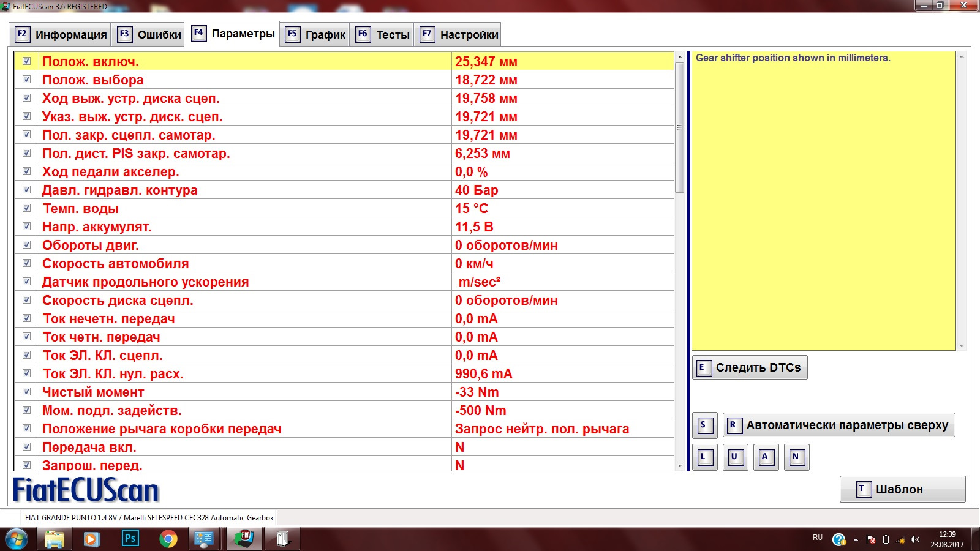Click the N key button

click(796, 457)
